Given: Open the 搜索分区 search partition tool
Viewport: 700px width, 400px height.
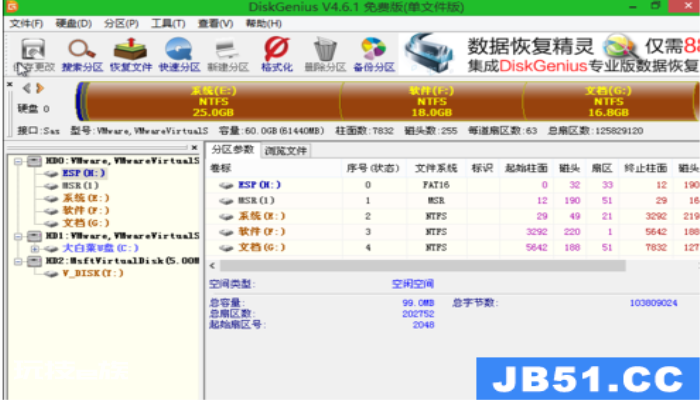Looking at the screenshot, I should point(82,54).
